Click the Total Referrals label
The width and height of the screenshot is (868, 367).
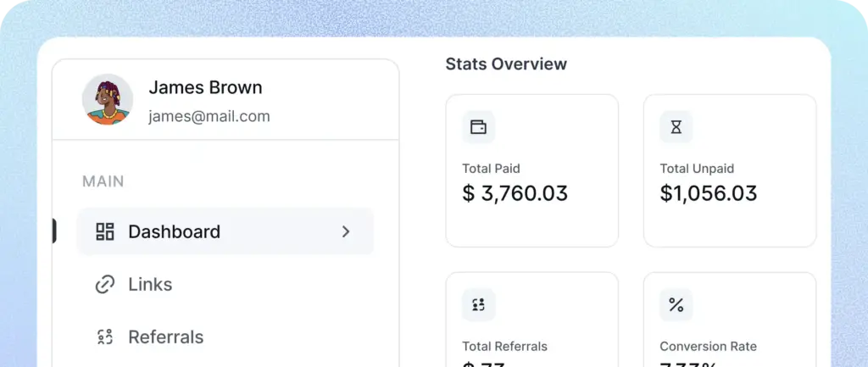[504, 346]
